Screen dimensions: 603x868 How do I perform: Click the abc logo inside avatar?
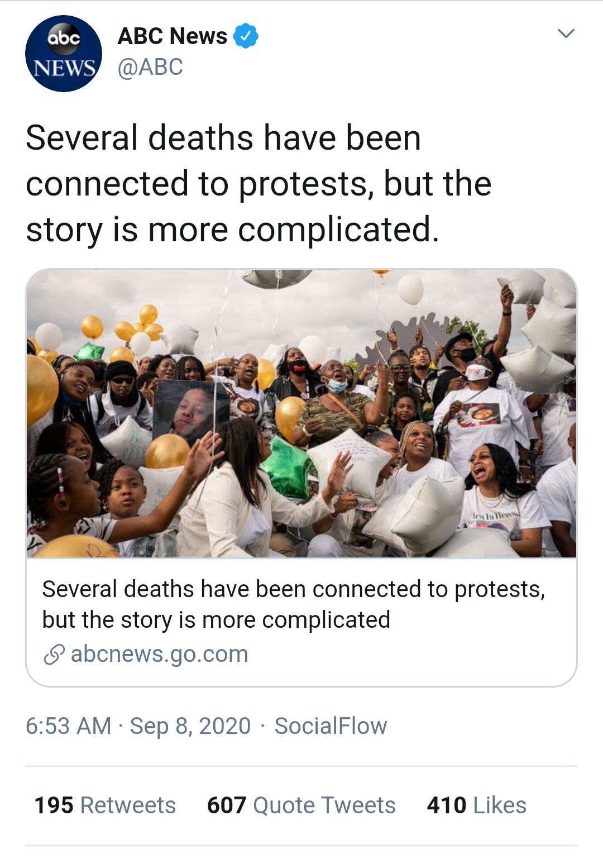tap(64, 38)
